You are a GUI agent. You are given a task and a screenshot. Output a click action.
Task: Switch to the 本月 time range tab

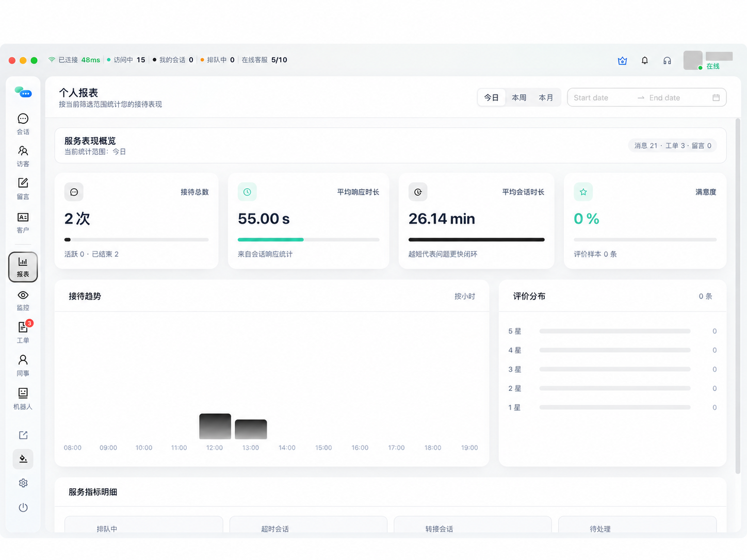(546, 97)
